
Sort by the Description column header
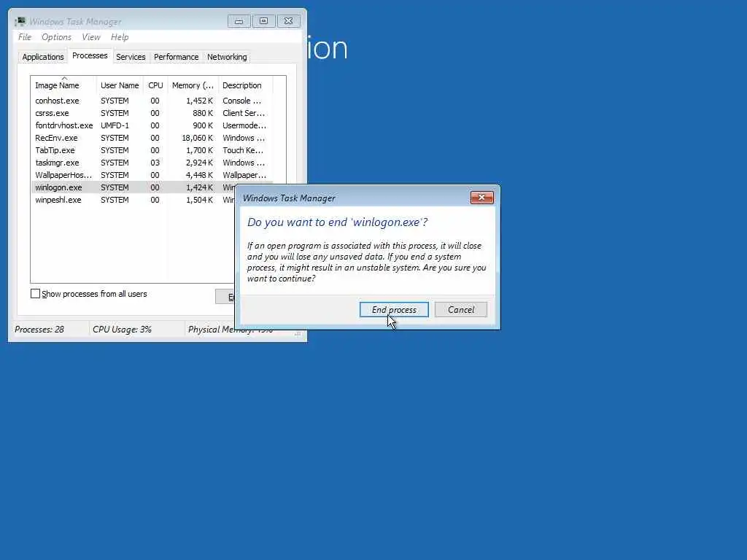245,85
